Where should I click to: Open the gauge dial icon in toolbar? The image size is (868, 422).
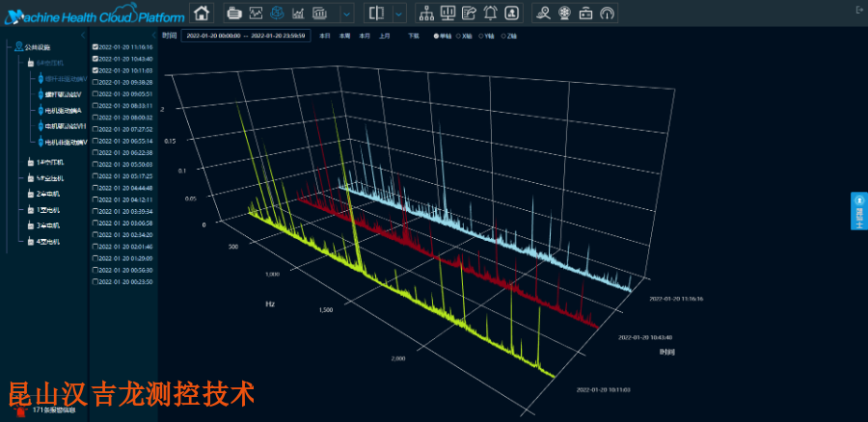pyautogui.click(x=608, y=13)
